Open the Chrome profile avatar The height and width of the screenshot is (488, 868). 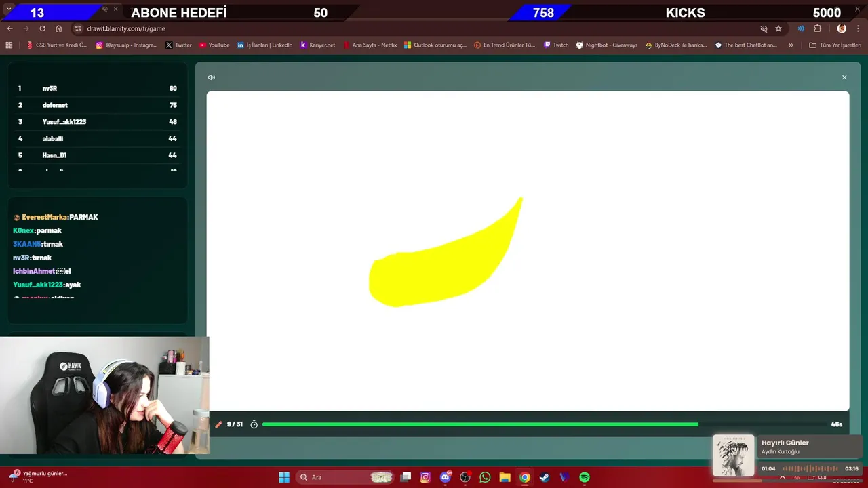[842, 28]
